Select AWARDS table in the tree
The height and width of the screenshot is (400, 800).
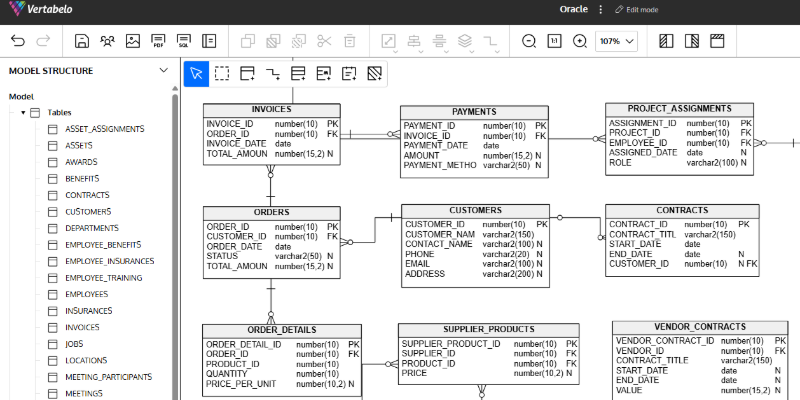click(81, 162)
